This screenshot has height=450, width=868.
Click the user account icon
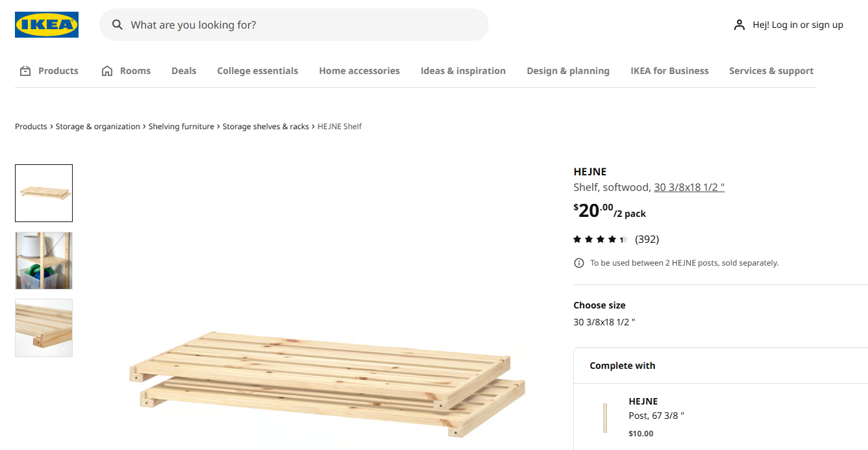click(x=739, y=25)
